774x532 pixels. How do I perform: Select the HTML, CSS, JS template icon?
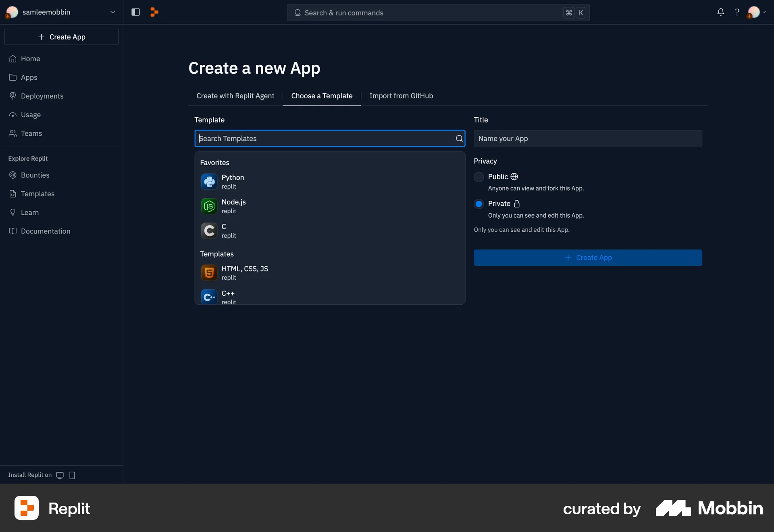(x=209, y=272)
